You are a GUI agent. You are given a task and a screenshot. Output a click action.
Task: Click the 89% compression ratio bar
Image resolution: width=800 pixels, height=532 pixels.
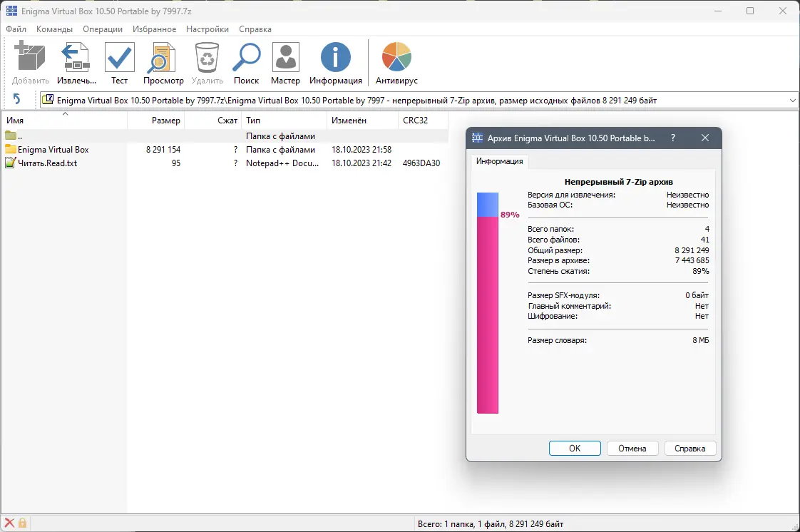487,302
